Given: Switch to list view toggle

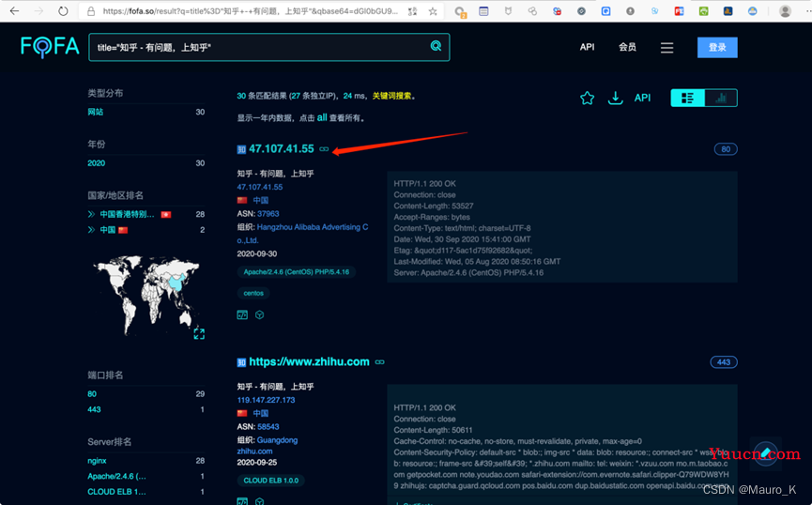Looking at the screenshot, I should click(x=687, y=98).
